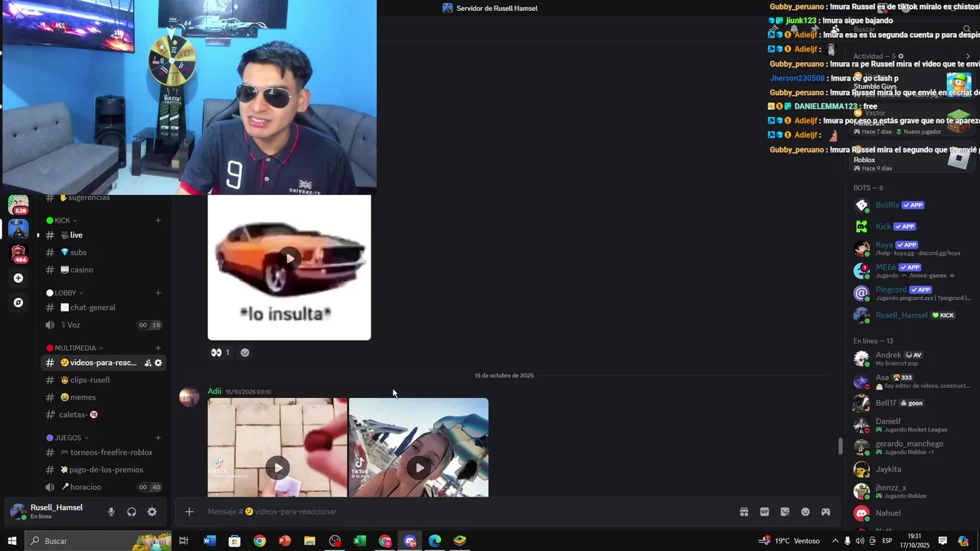Focus the message input field
The height and width of the screenshot is (551, 980).
point(467,512)
